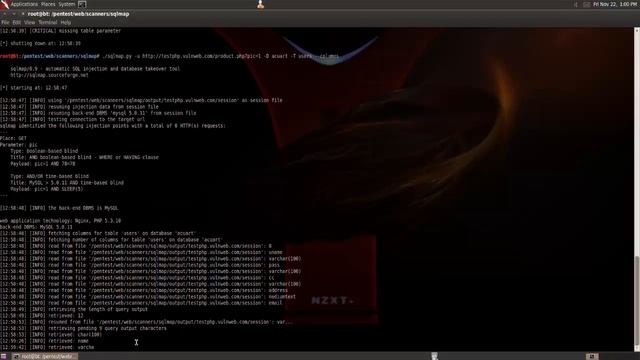Open the terminal Edit menu
Image resolution: width=640 pixels, height=360 pixels.
[17, 22]
